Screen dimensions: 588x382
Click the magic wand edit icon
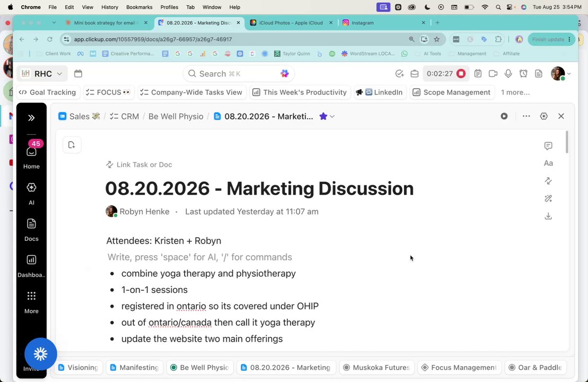(548, 198)
